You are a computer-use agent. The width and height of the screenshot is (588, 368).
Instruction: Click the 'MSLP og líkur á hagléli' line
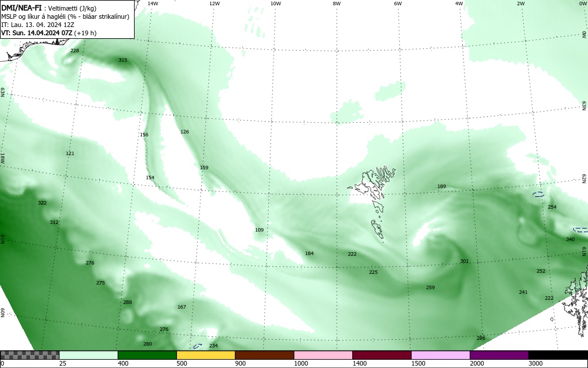[65, 16]
